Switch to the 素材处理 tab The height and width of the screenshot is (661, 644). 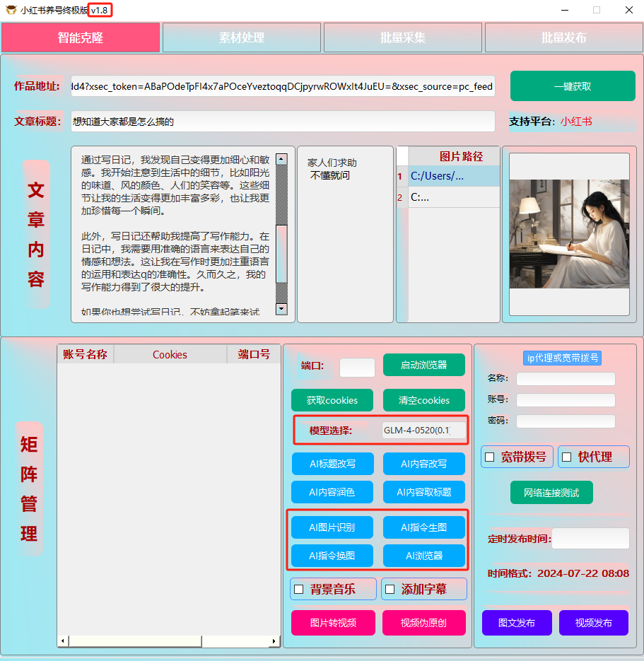[241, 37]
